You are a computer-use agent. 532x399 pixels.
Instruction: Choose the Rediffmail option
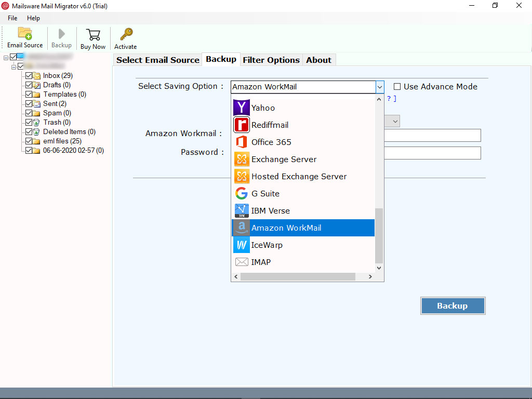click(x=270, y=125)
